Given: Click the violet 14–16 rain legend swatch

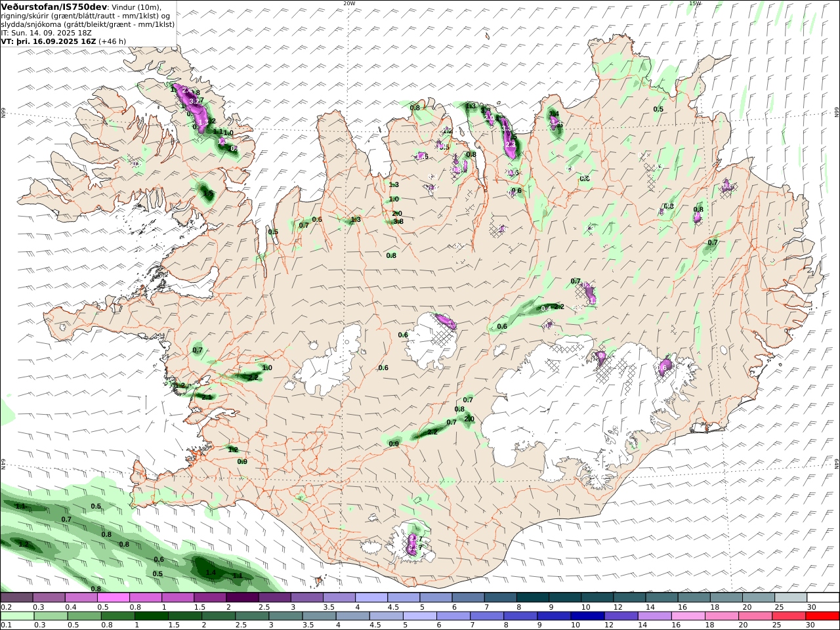Looking at the screenshot, I should pyautogui.click(x=654, y=616).
